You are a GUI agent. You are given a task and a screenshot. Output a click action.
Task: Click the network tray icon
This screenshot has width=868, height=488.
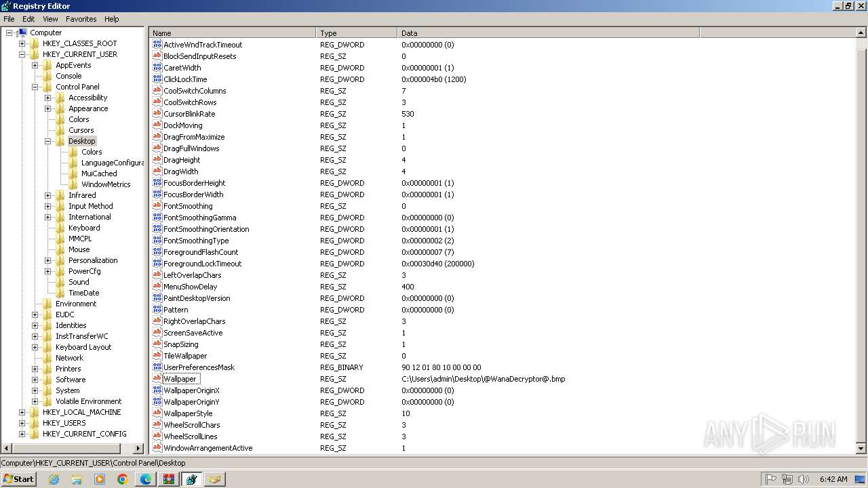787,479
